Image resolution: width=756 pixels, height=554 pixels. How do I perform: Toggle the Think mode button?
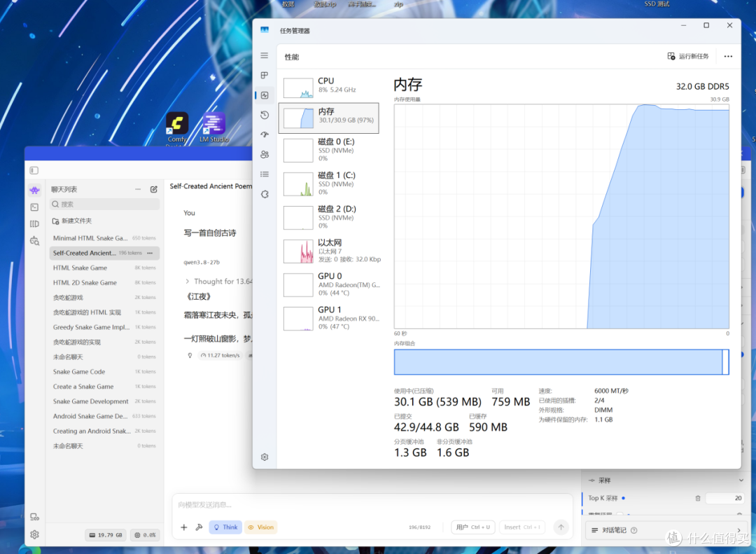click(x=225, y=527)
